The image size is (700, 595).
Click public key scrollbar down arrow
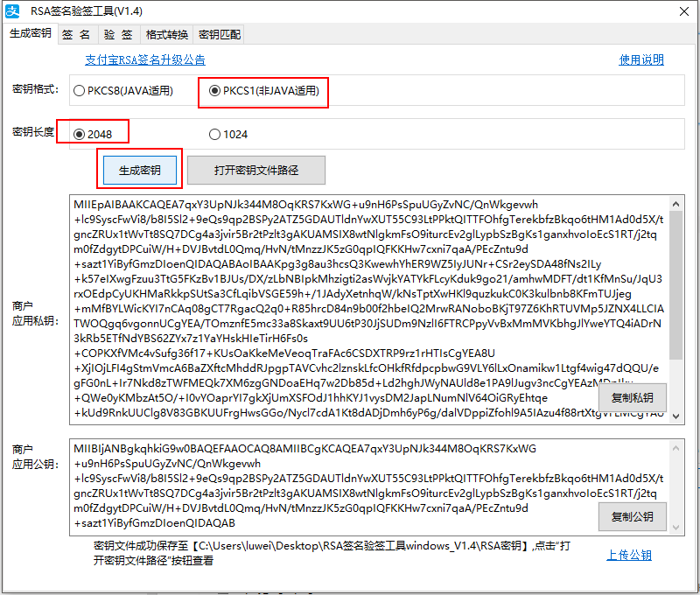click(x=675, y=527)
